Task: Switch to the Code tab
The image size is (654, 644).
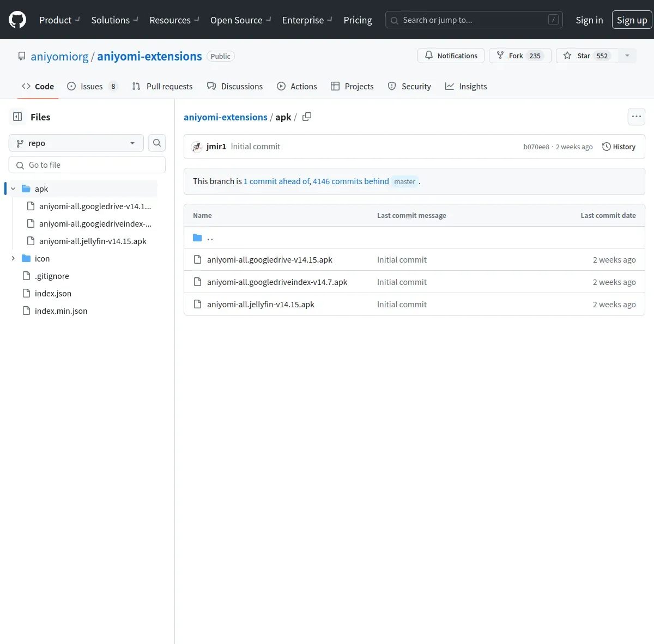Action: (38, 86)
